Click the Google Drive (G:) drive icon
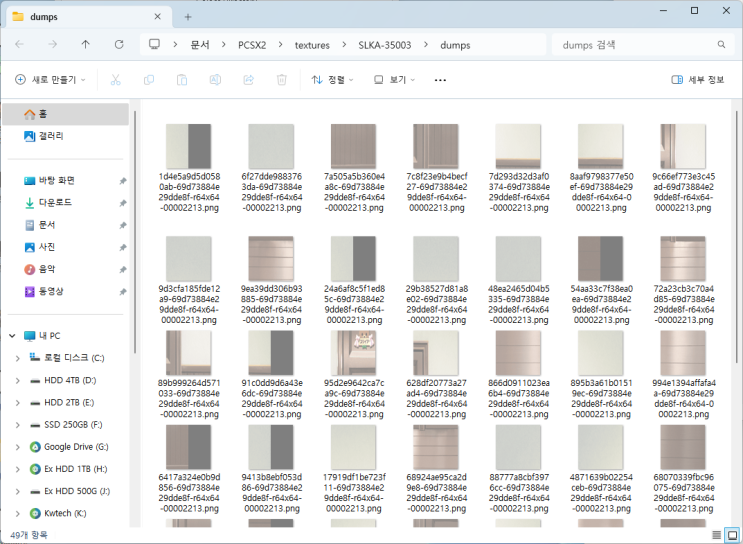The image size is (743, 544). click(33, 447)
